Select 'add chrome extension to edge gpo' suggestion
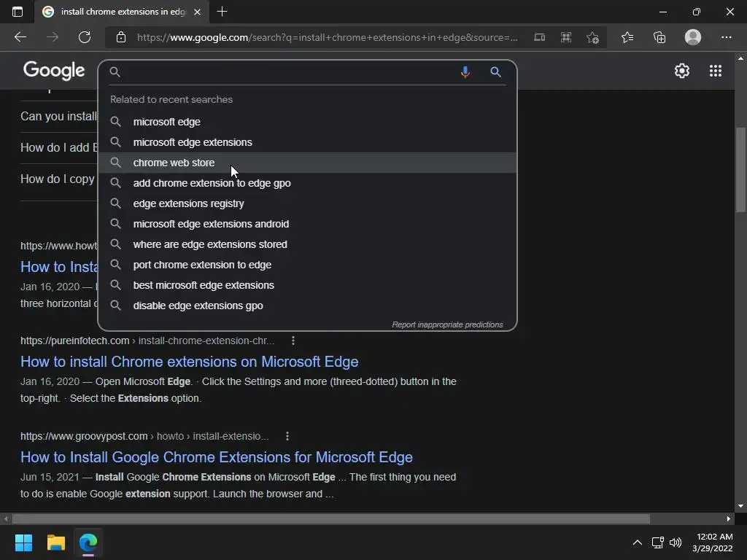The width and height of the screenshot is (747, 560). pyautogui.click(x=307, y=183)
